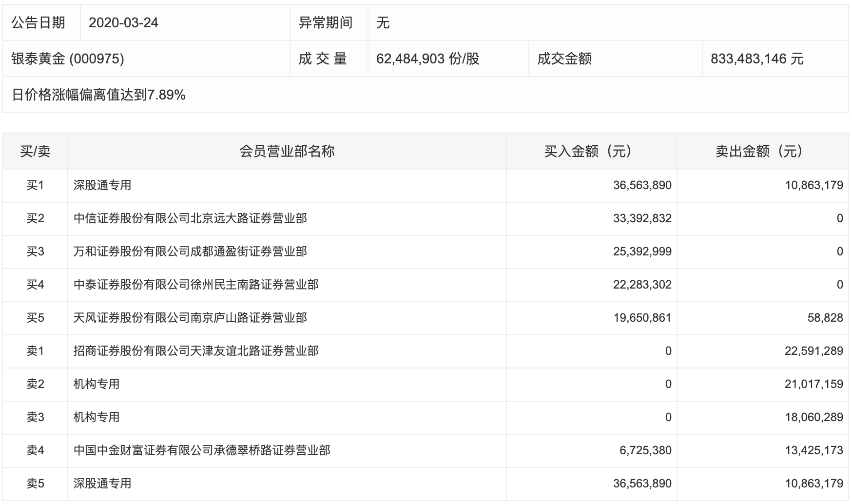Click the 买/卖 column header
Viewport: 852px width, 504px height.
click(x=35, y=152)
